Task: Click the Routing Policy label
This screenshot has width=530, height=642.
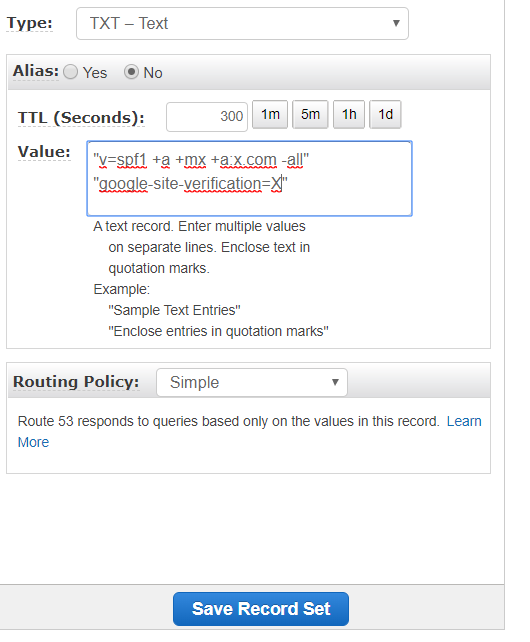Action: point(76,382)
